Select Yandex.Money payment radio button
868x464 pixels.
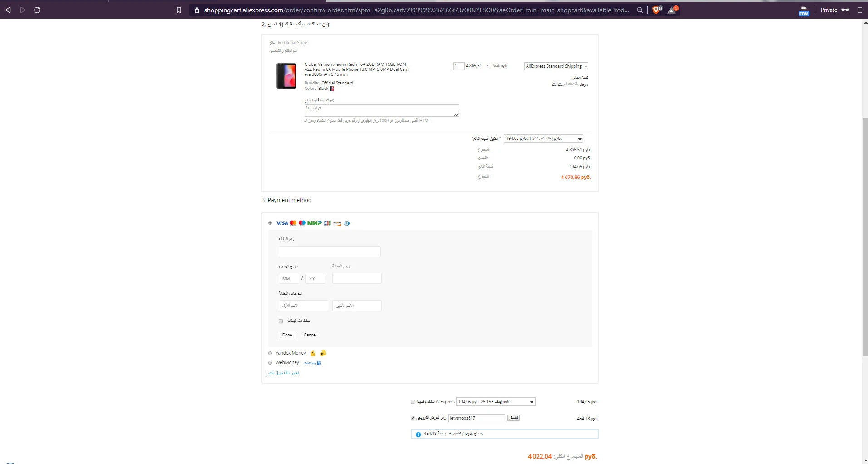(x=270, y=353)
